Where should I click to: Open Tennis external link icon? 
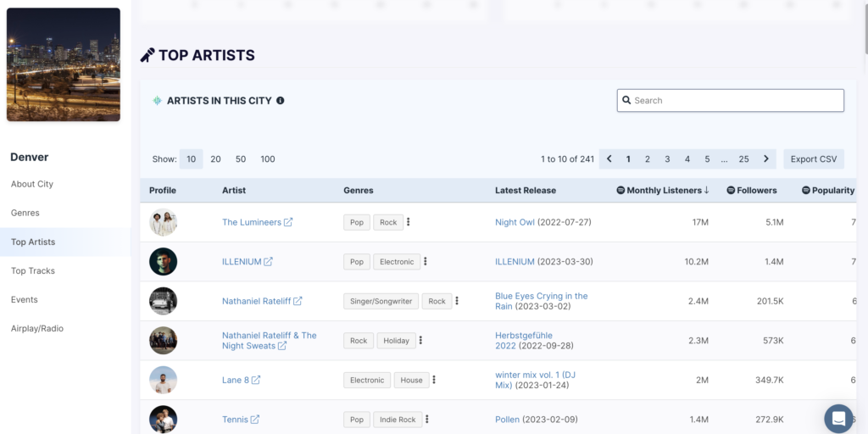[x=254, y=419]
